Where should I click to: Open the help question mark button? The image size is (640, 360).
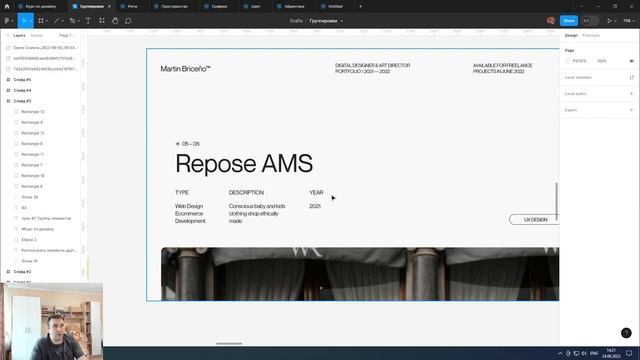(626, 333)
